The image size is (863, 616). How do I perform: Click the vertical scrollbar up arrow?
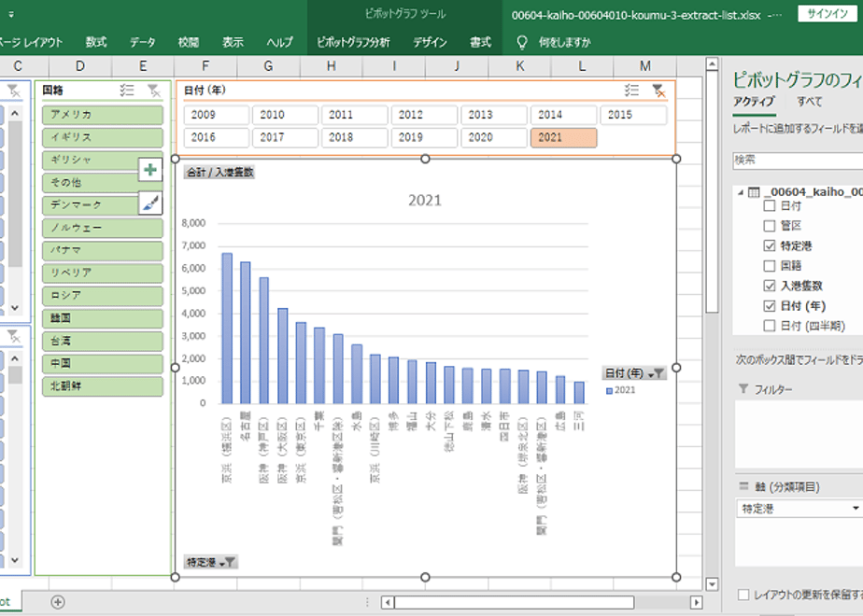click(712, 63)
